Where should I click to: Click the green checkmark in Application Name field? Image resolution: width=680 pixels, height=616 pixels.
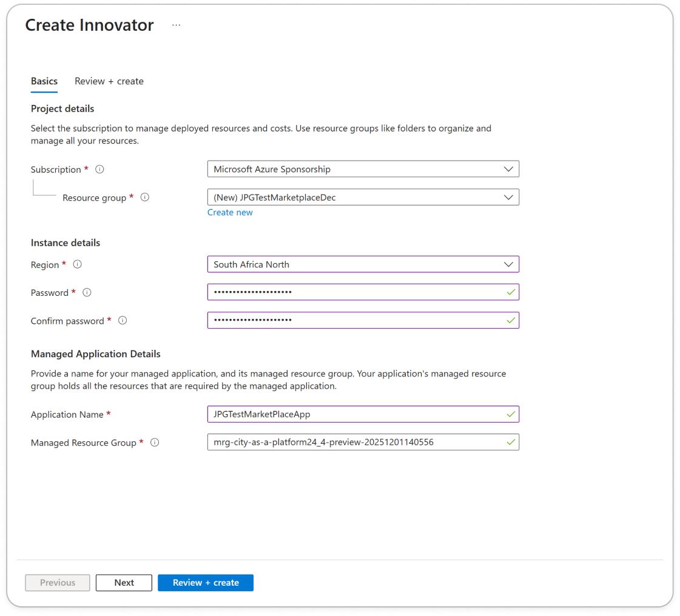(x=511, y=414)
